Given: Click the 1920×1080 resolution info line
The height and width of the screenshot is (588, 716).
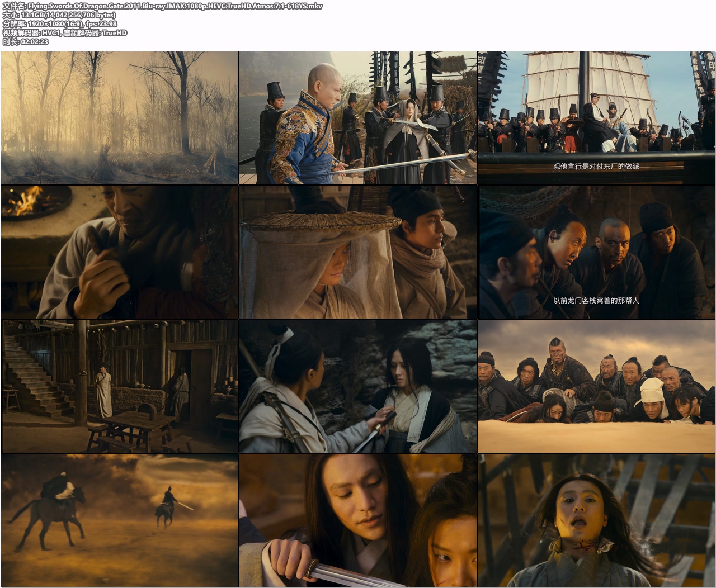Looking at the screenshot, I should coord(60,24).
